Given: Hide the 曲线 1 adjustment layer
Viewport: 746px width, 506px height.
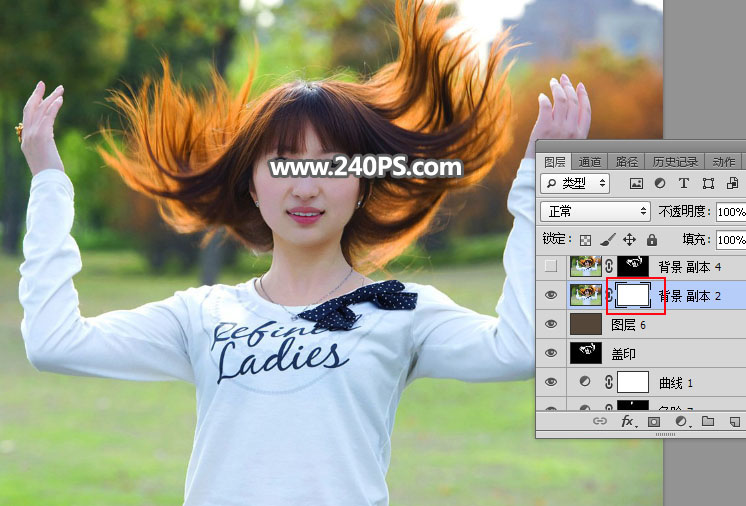Looking at the screenshot, I should pos(551,382).
